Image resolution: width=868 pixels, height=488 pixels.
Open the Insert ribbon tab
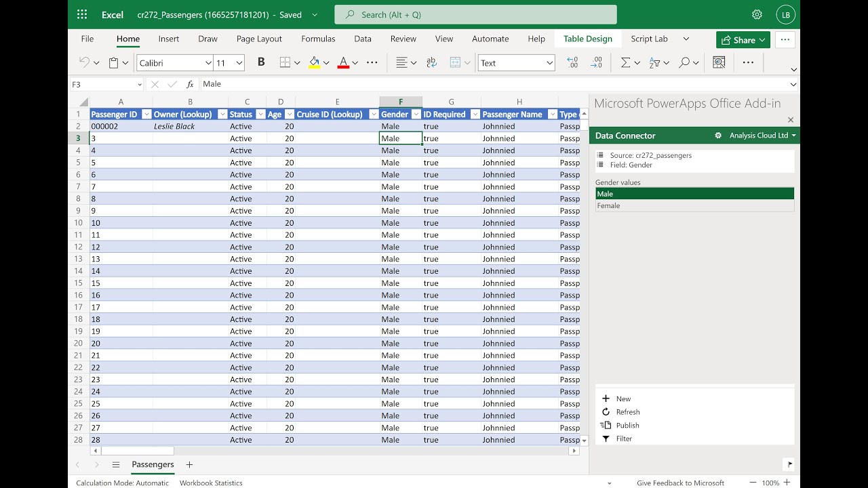pyautogui.click(x=169, y=39)
